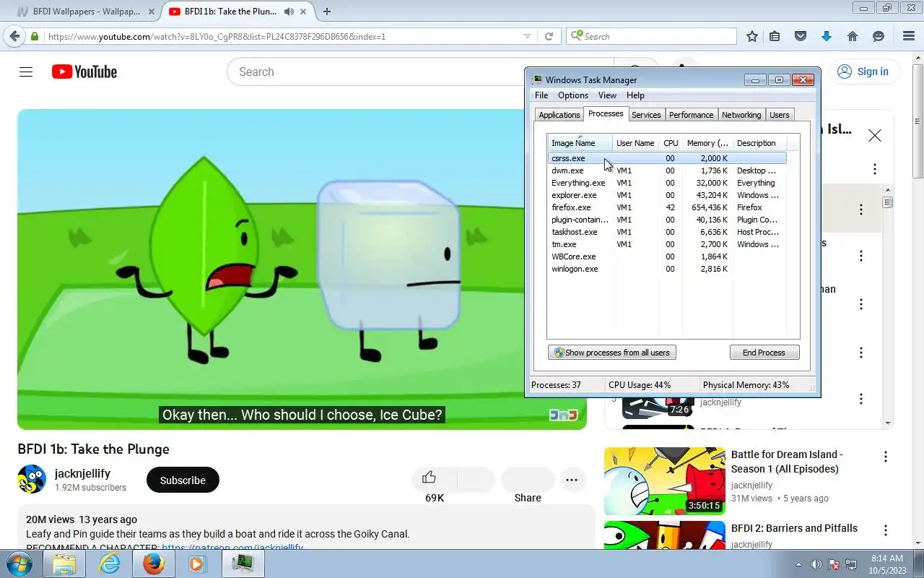Select winlogon.exe process row

(667, 269)
